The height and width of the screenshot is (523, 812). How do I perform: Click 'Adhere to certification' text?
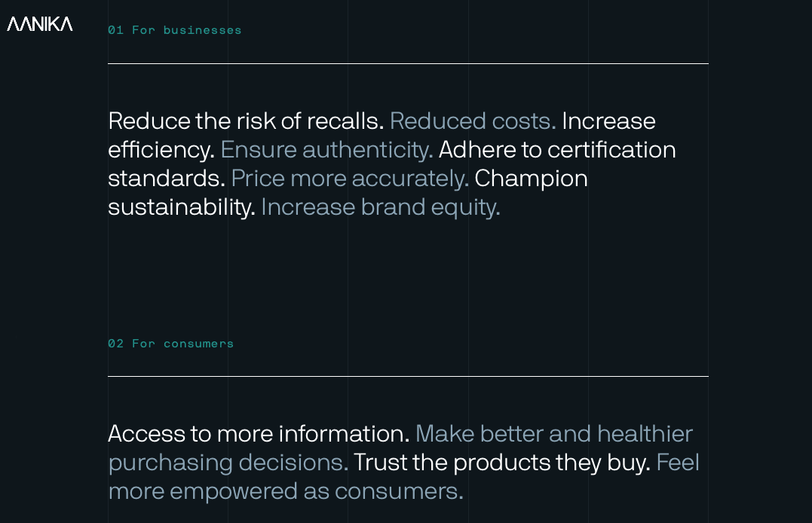(x=557, y=150)
